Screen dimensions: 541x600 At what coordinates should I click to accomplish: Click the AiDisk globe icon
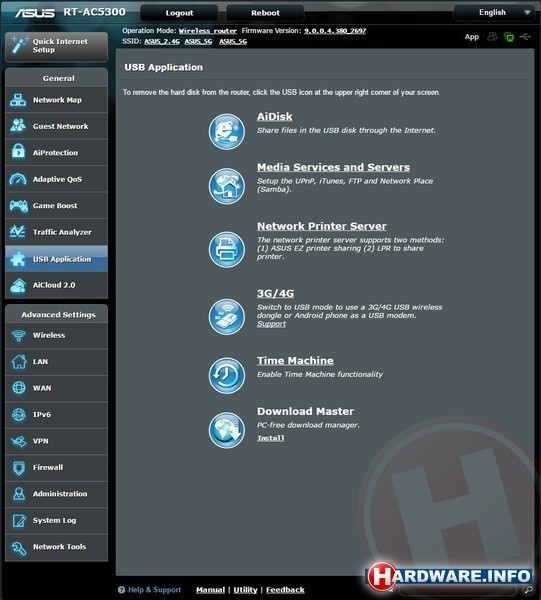pos(227,132)
